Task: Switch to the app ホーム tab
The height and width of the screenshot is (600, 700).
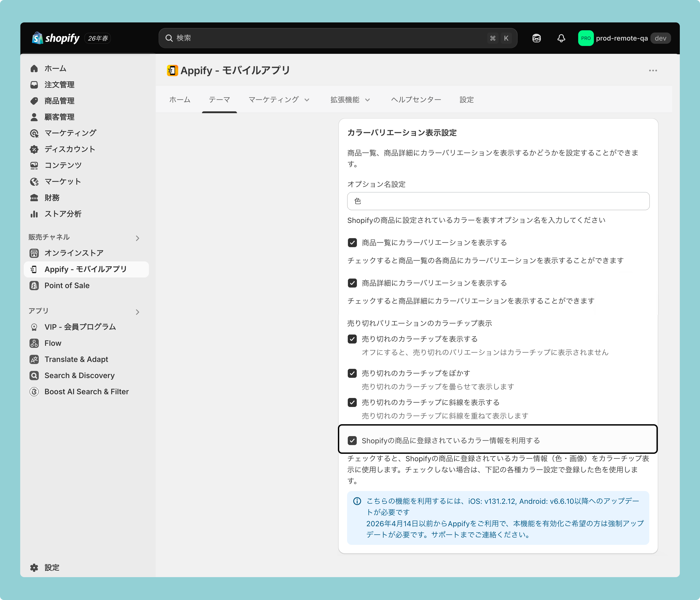Action: 180,100
